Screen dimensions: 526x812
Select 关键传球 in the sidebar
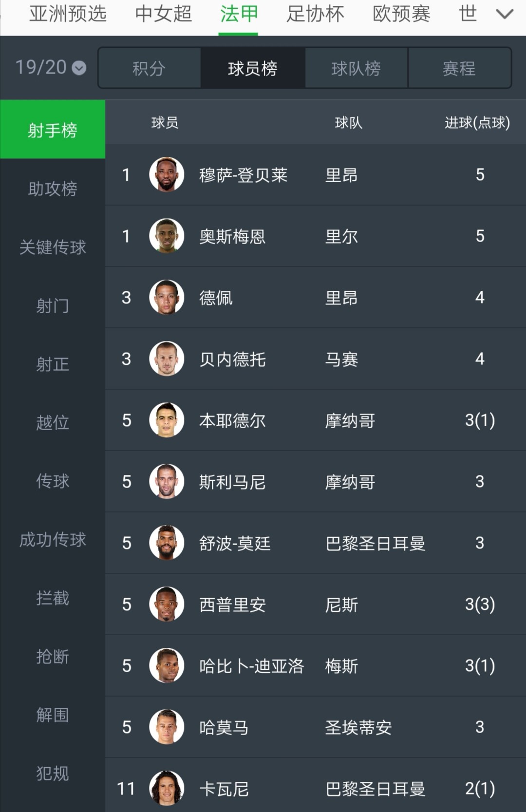click(x=52, y=247)
